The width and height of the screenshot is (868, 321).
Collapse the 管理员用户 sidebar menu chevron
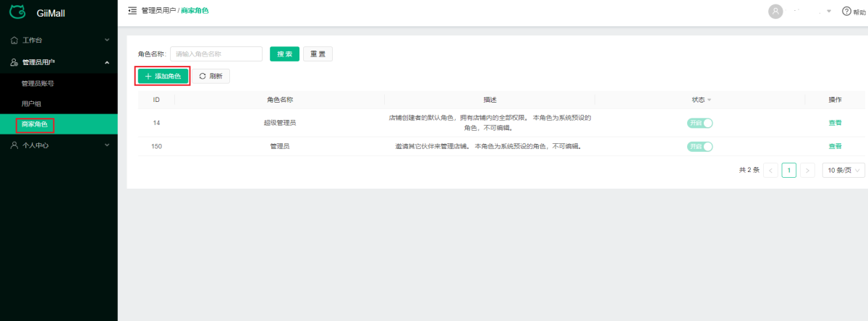coord(107,62)
